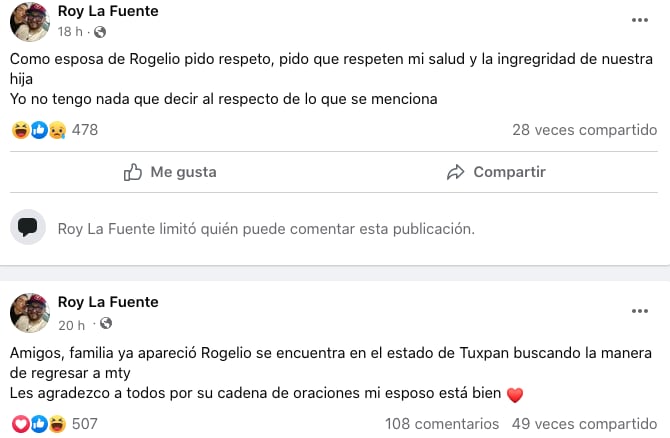Open Roy La Fuente profile picture on top post

pyautogui.click(x=30, y=20)
